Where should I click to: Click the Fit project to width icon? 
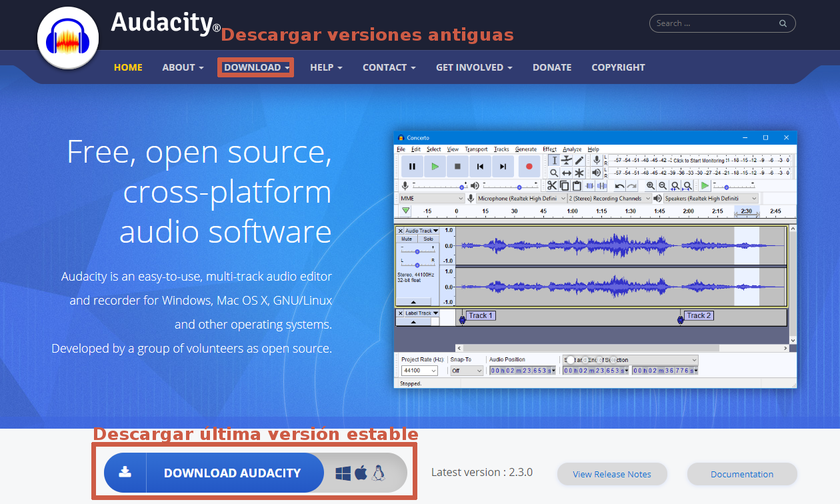[x=687, y=185]
